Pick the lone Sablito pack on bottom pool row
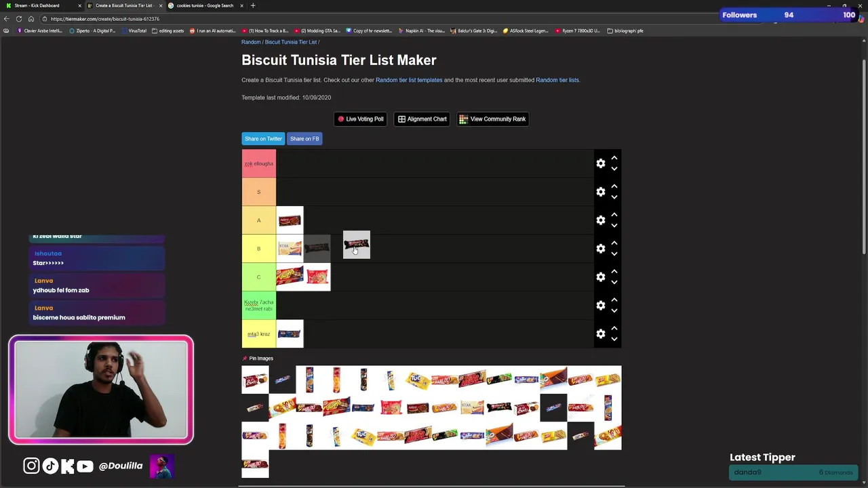Screen dimensions: 868x488 tap(255, 464)
